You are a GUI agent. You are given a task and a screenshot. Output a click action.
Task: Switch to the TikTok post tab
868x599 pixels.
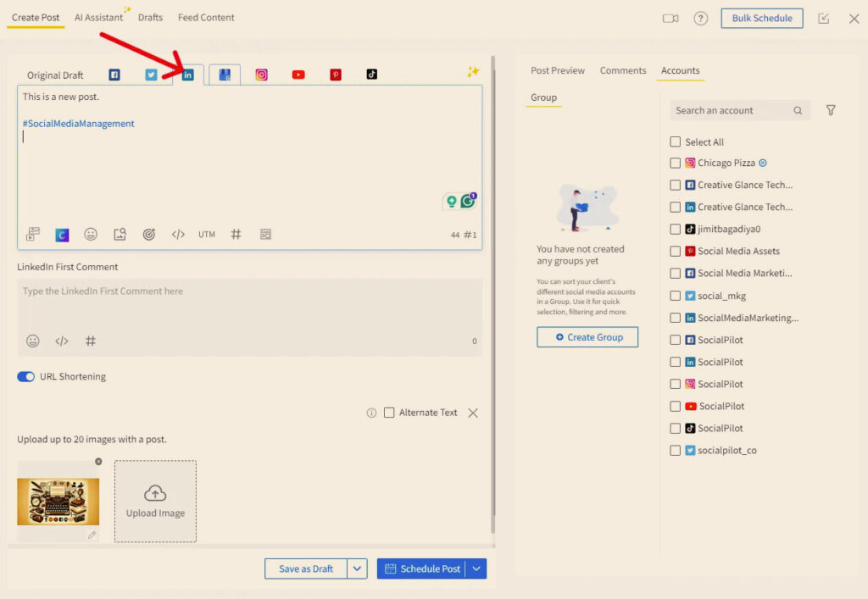coord(372,74)
